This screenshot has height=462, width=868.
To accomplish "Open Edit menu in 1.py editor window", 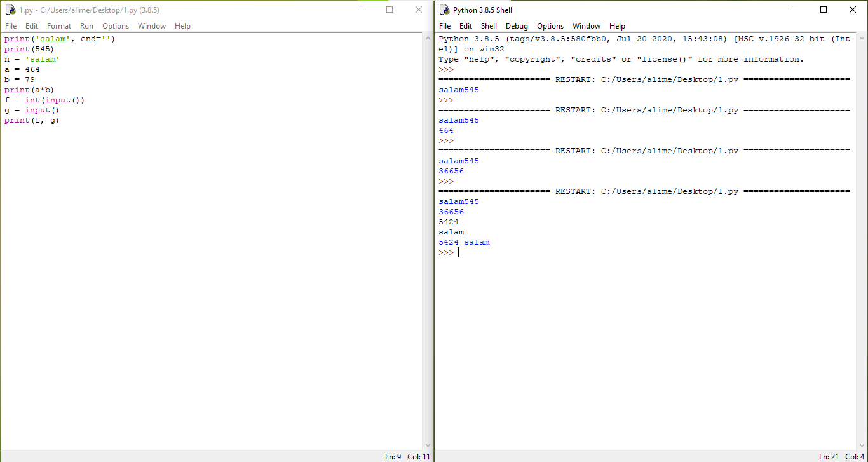I will (x=32, y=26).
